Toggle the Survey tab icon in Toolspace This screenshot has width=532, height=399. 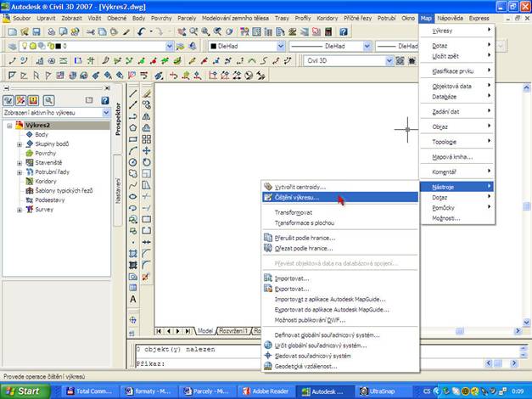(x=33, y=100)
